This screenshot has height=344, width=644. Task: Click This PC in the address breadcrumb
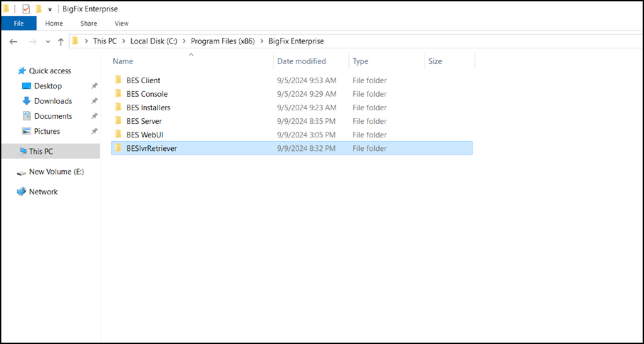tap(105, 41)
